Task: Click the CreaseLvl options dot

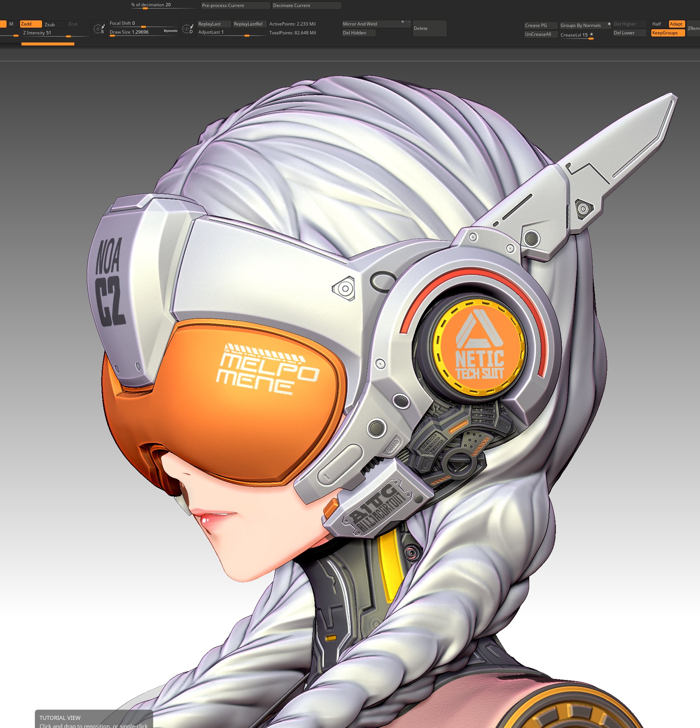Action: pyautogui.click(x=591, y=35)
